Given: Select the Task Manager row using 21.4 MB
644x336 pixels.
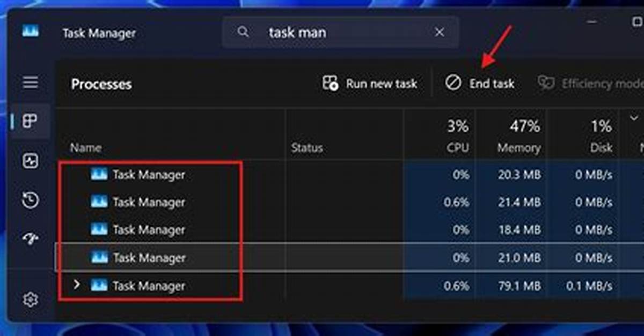Looking at the screenshot, I should tap(349, 202).
